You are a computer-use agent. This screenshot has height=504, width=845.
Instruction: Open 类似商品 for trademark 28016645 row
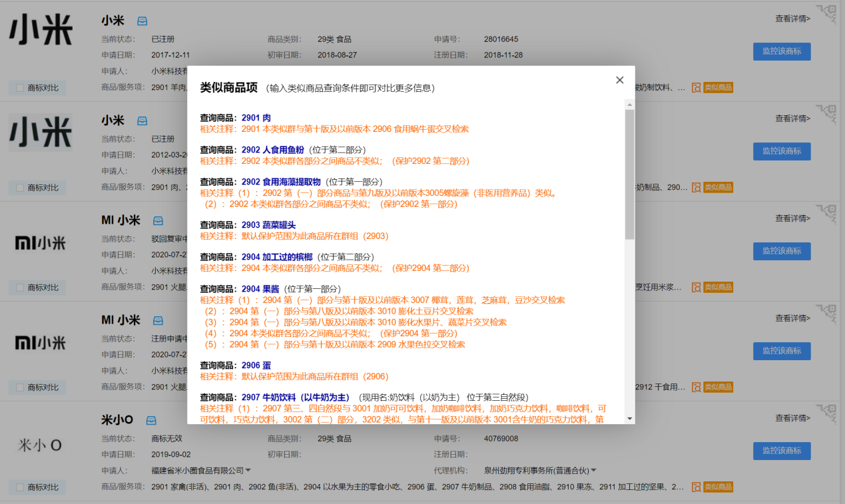(712, 87)
